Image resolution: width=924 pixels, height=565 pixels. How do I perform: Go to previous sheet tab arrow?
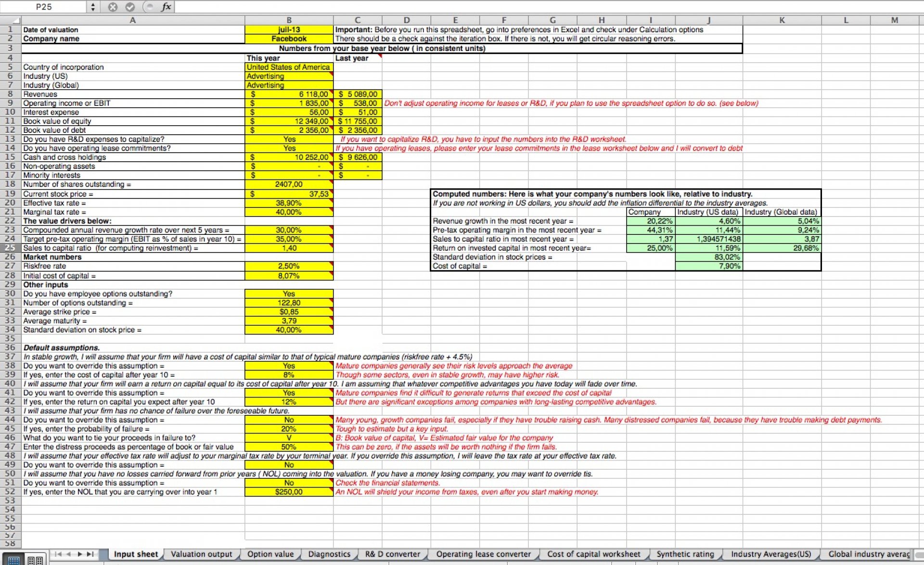[x=69, y=554]
